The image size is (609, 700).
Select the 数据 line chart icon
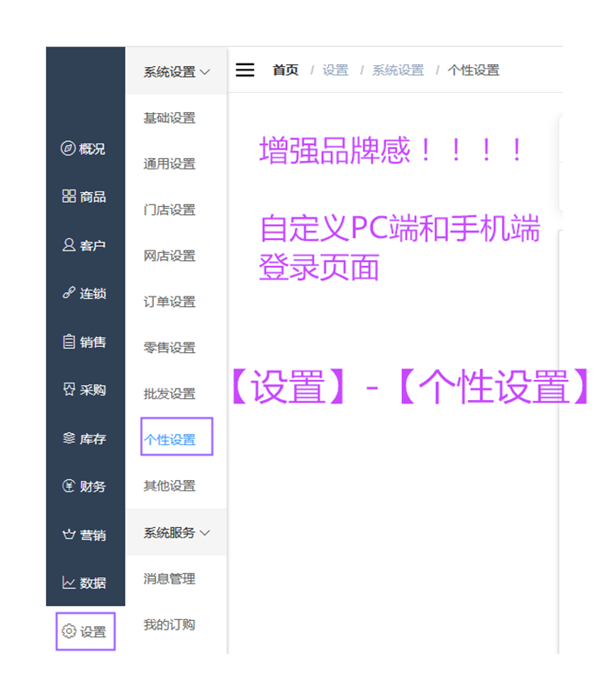[69, 583]
